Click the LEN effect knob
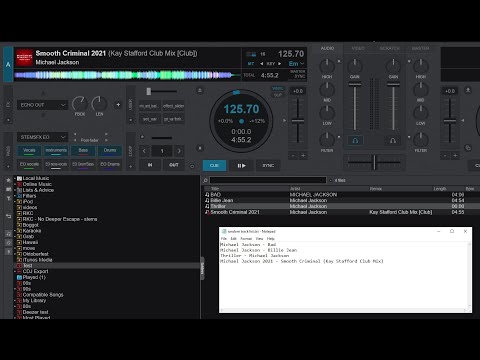Viewport: 480px width, 360px height. coord(99,104)
